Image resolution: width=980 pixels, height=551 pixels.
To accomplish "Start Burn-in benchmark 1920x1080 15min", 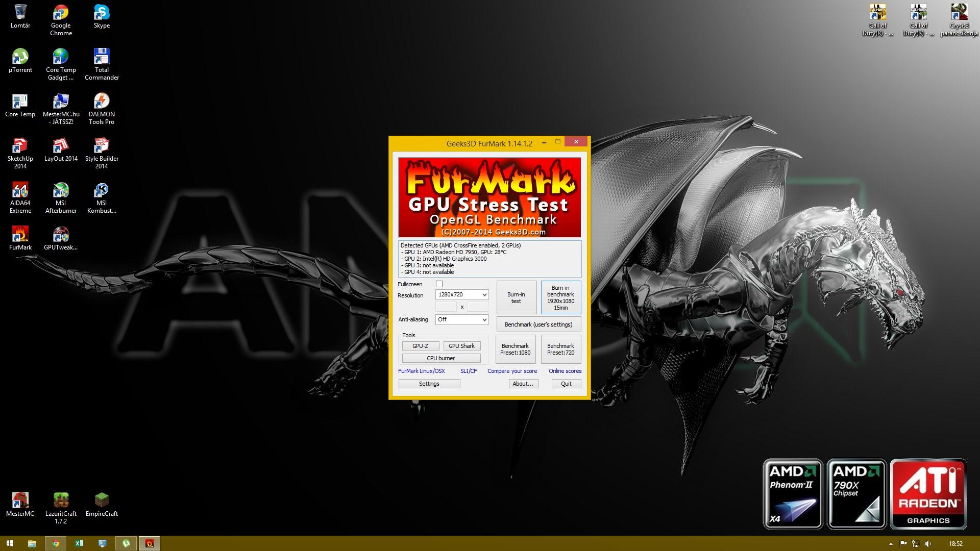I will click(x=560, y=297).
